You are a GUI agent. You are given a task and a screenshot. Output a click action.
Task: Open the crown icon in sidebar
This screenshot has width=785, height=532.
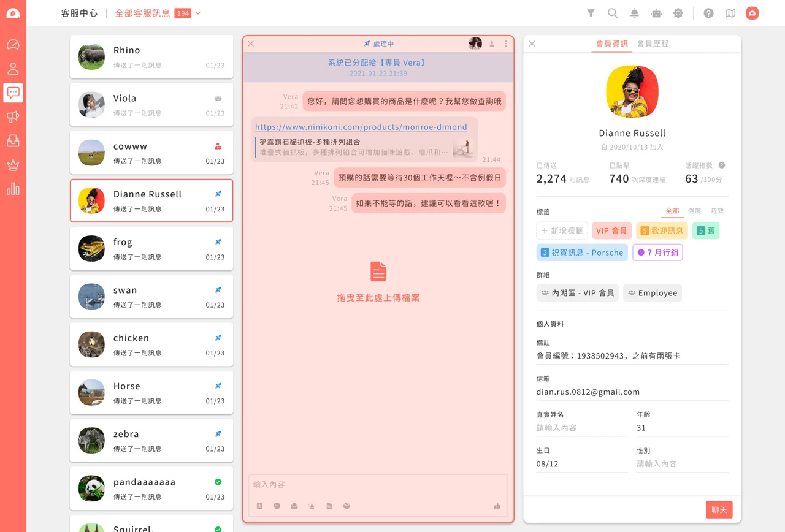click(x=13, y=165)
